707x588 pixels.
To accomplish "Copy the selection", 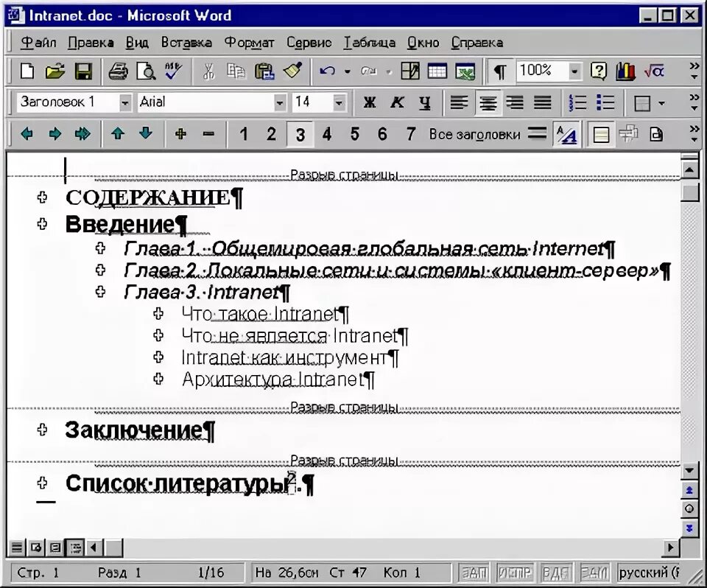I will coord(236,71).
